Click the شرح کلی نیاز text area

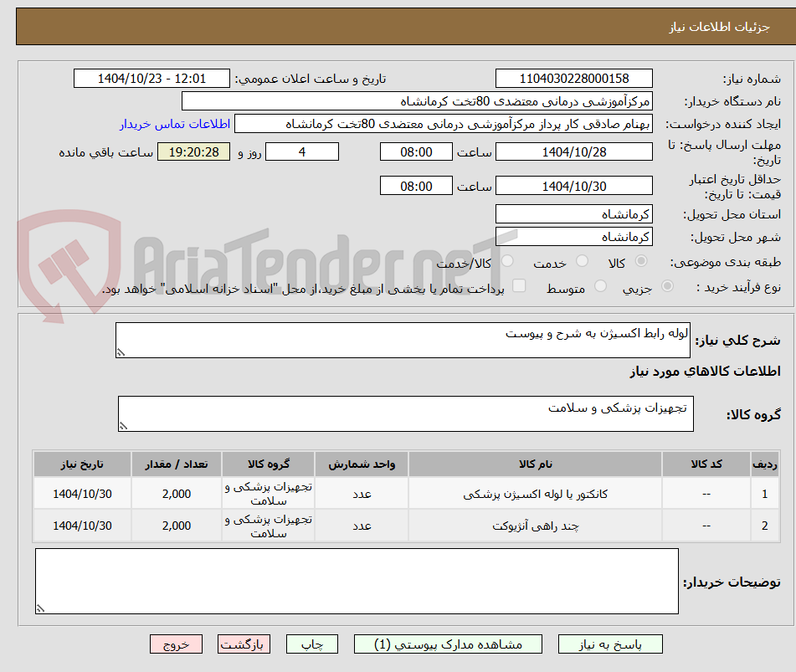(403, 340)
